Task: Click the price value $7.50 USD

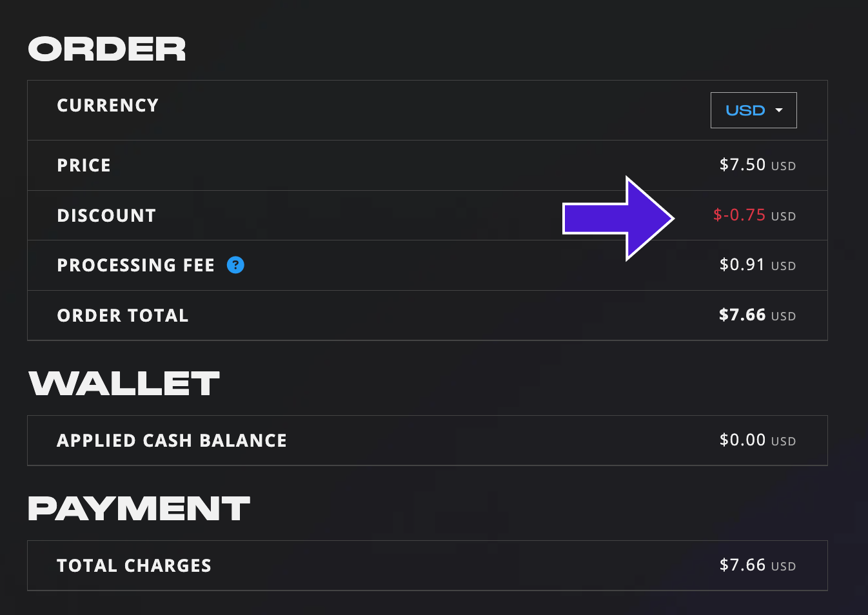Action: coord(758,165)
